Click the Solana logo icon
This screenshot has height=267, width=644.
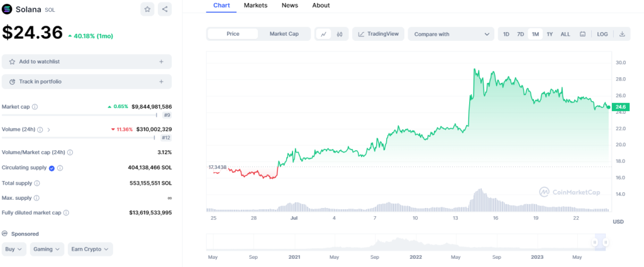pyautogui.click(x=8, y=9)
